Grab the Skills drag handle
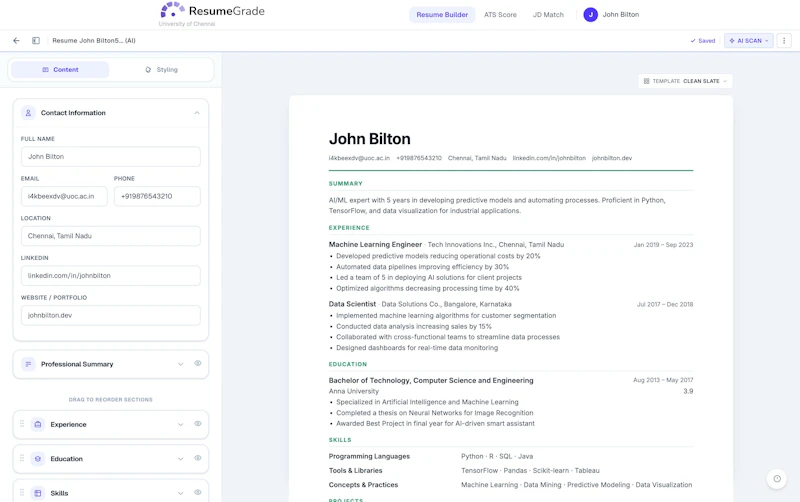Screen dimensions: 800x502 22,492
